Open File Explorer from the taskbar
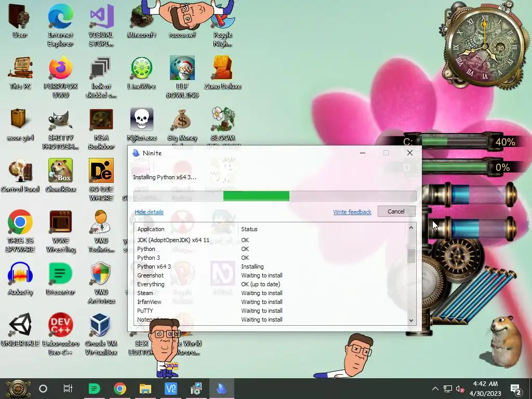532x399 pixels. (x=145, y=389)
